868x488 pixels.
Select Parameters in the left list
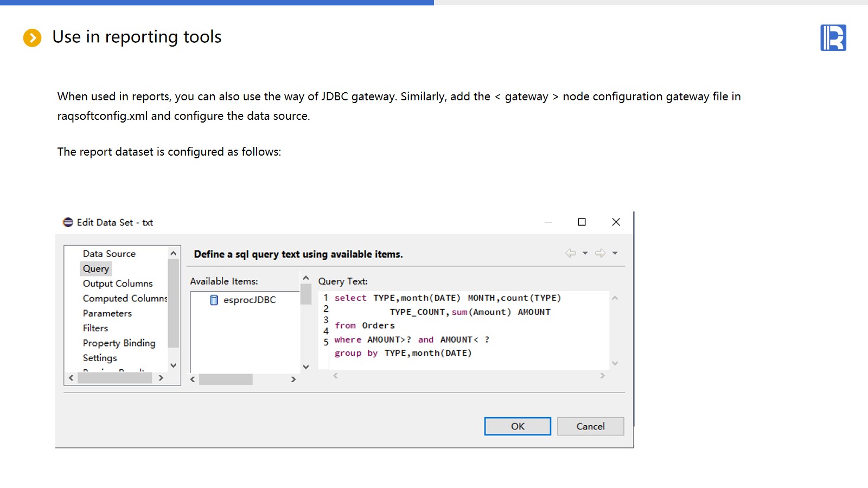[107, 313]
